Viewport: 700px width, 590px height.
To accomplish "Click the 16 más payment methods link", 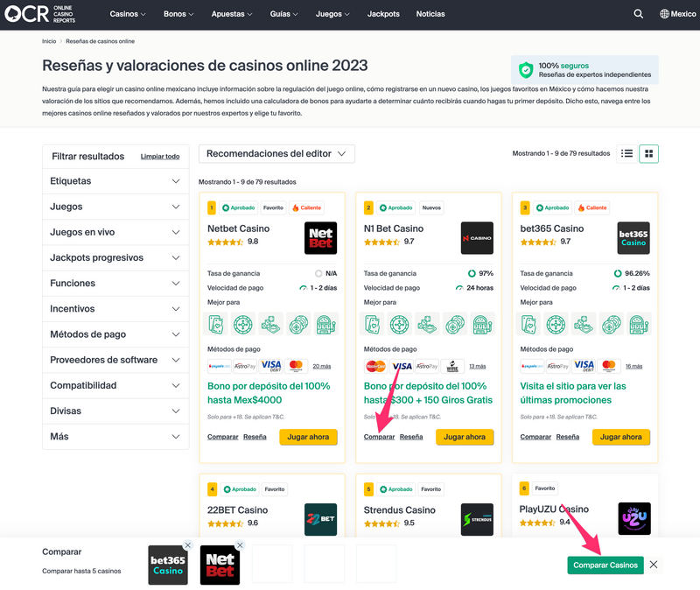I will (x=633, y=366).
